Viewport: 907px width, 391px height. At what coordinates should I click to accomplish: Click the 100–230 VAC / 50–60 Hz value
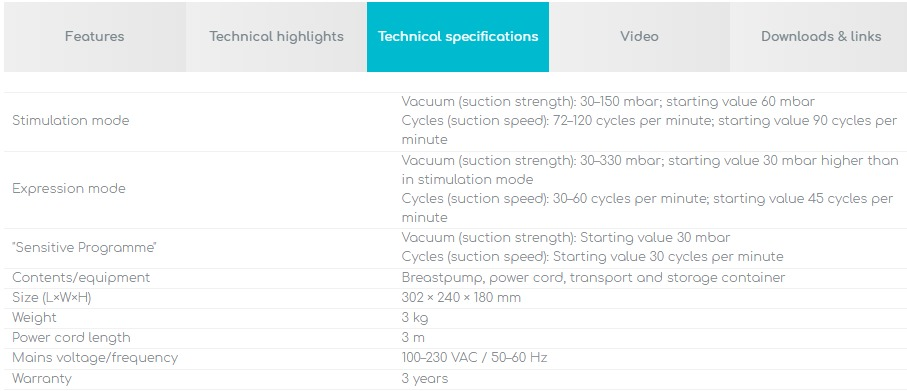[474, 358]
